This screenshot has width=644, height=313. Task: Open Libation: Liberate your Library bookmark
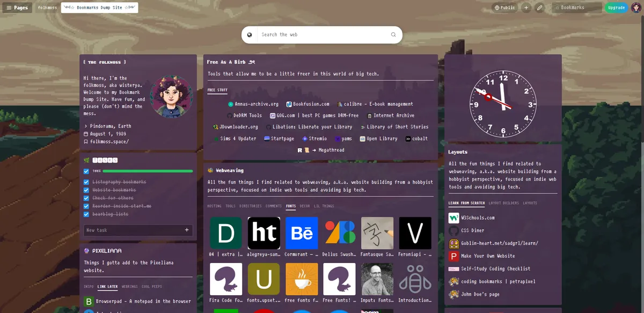point(309,127)
